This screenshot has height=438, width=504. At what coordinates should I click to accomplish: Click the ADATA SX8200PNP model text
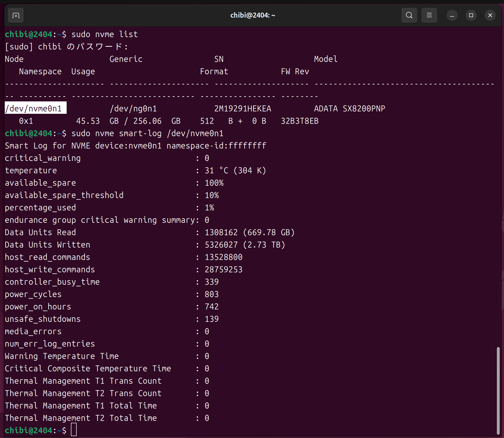pos(349,109)
